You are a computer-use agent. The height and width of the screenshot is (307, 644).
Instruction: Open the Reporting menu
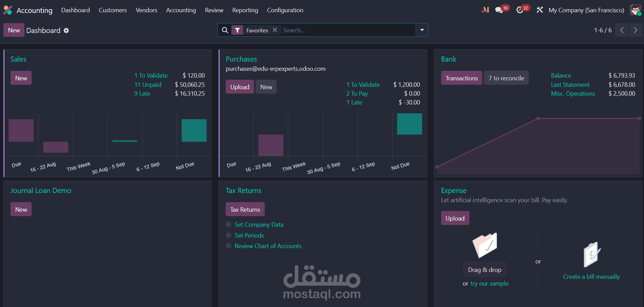pyautogui.click(x=245, y=10)
